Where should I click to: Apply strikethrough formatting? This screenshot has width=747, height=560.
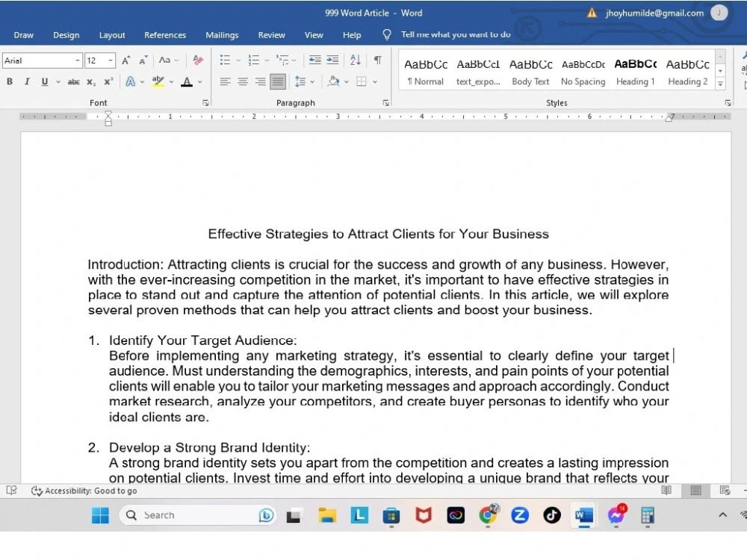[73, 82]
